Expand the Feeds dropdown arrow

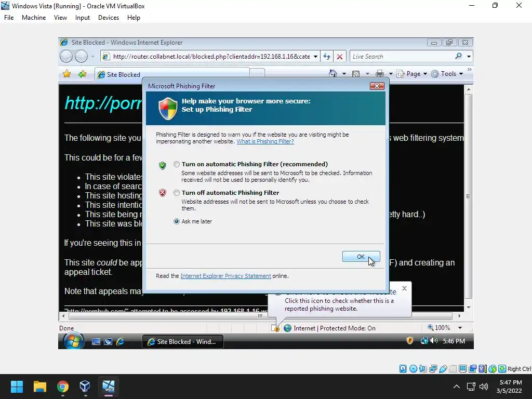pos(367,74)
